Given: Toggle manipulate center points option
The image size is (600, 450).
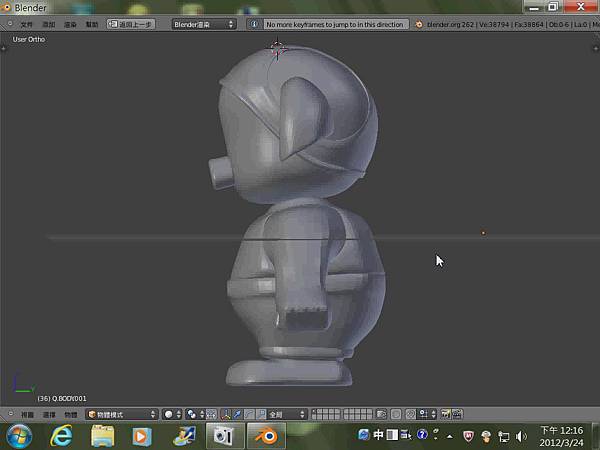Looking at the screenshot, I should tap(211, 414).
